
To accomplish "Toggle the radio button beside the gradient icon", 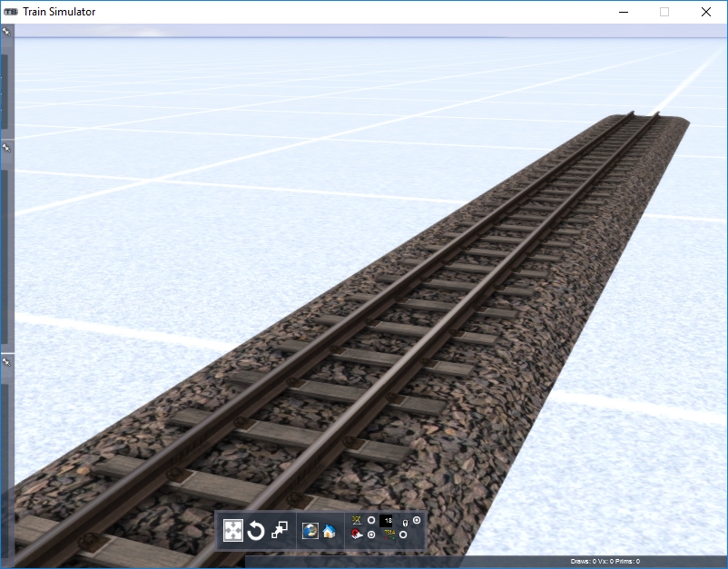I will click(x=371, y=520).
